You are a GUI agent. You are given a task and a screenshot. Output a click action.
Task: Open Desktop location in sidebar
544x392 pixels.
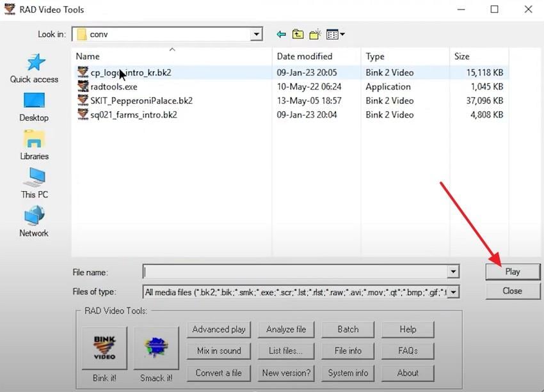[34, 107]
